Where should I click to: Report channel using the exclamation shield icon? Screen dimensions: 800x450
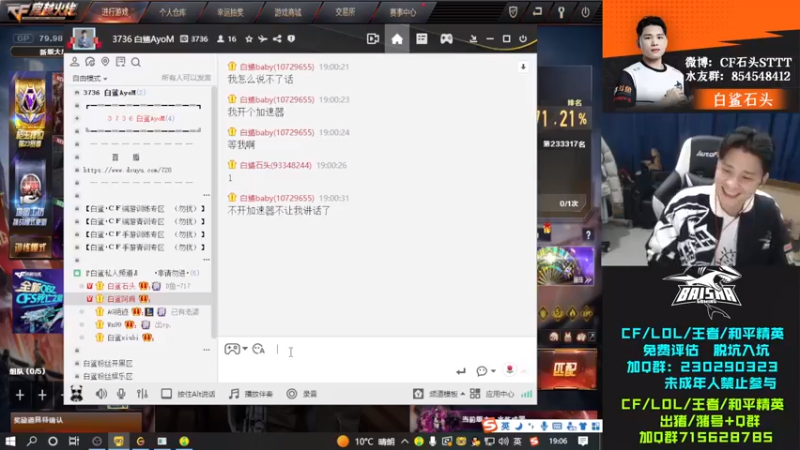[x=291, y=39]
